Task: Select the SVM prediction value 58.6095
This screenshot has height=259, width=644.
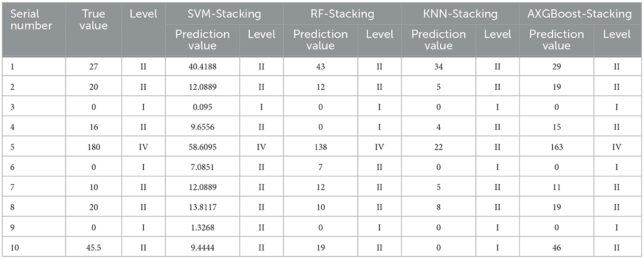Action: [x=202, y=147]
